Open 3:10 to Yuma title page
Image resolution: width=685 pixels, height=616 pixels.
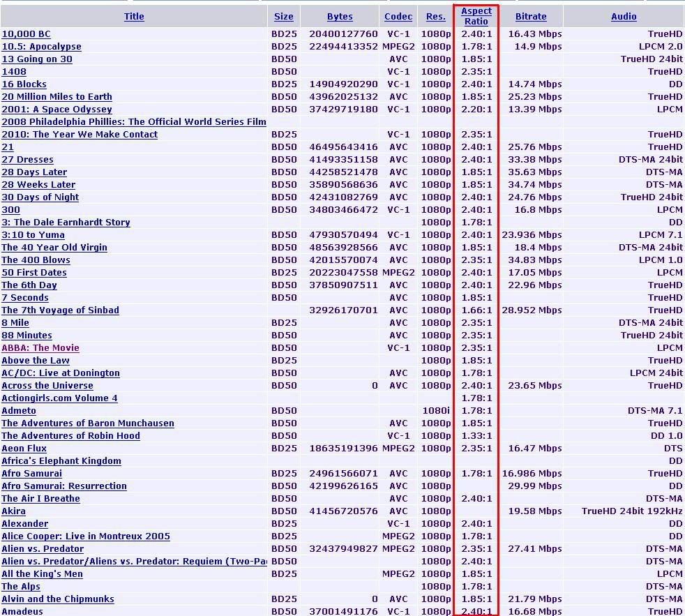pyautogui.click(x=33, y=235)
